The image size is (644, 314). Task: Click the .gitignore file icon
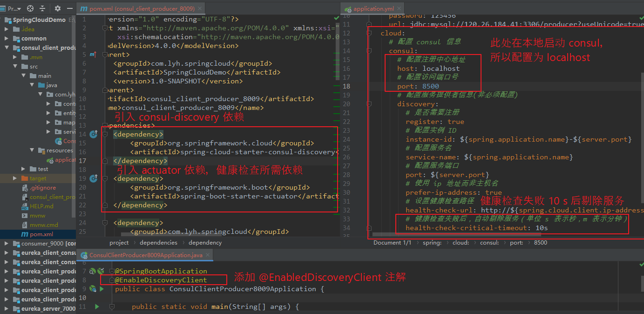pyautogui.click(x=25, y=188)
